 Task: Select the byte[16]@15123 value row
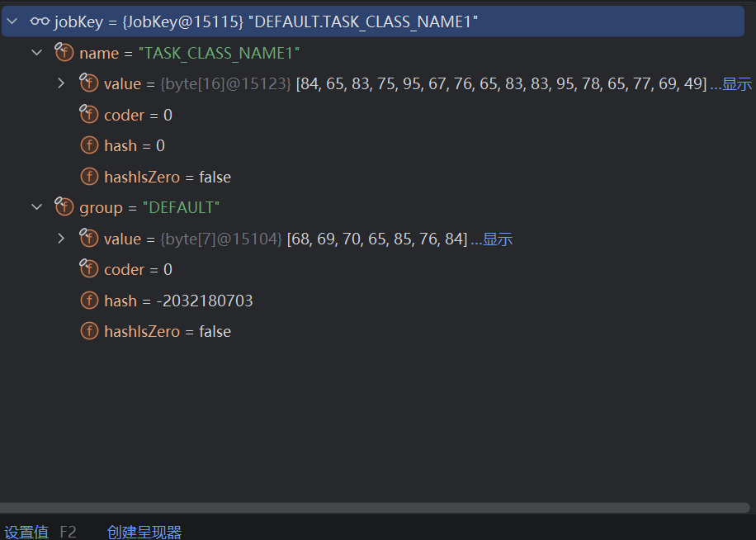point(373,83)
